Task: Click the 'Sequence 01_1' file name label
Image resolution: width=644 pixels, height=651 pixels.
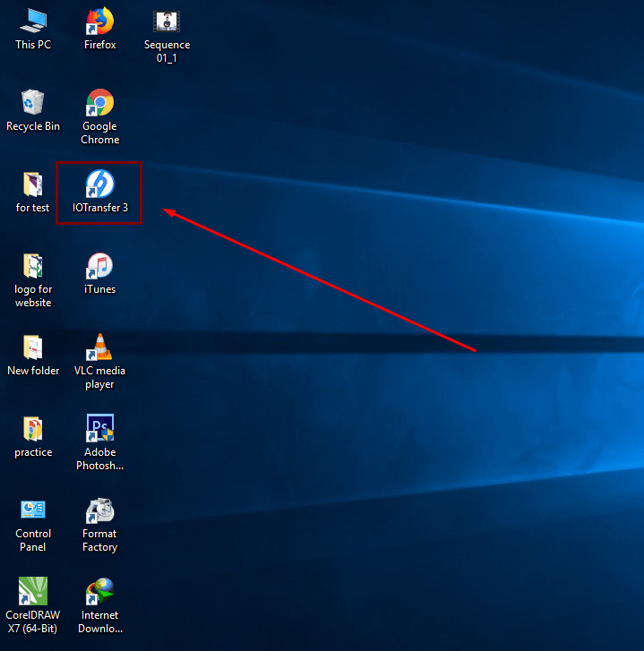Action: (x=167, y=51)
